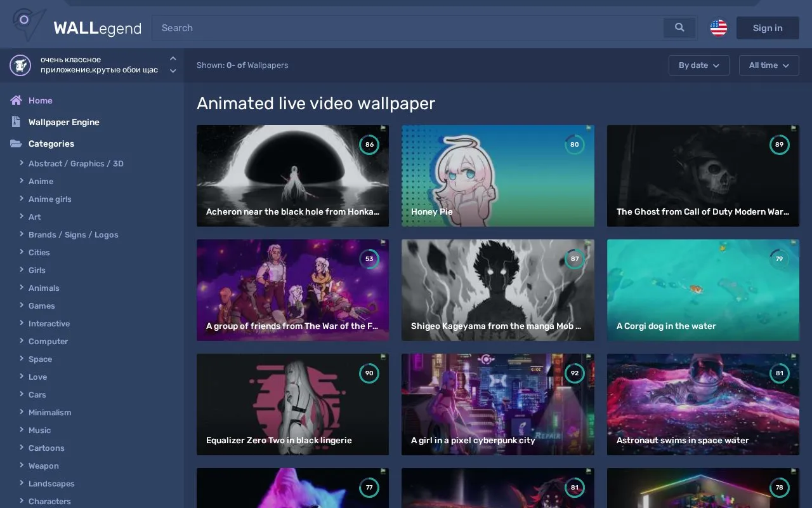Open the Animals category link
Image resolution: width=812 pixels, height=508 pixels.
tap(44, 288)
